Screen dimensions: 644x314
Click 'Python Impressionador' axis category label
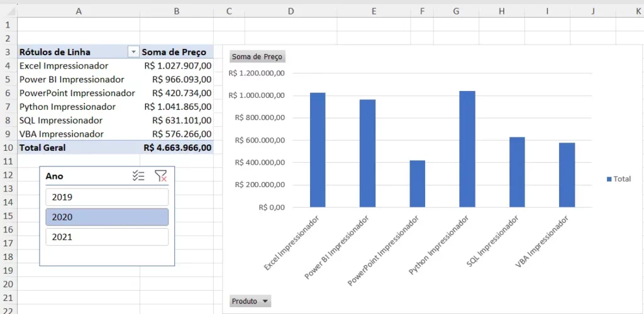tap(440, 246)
